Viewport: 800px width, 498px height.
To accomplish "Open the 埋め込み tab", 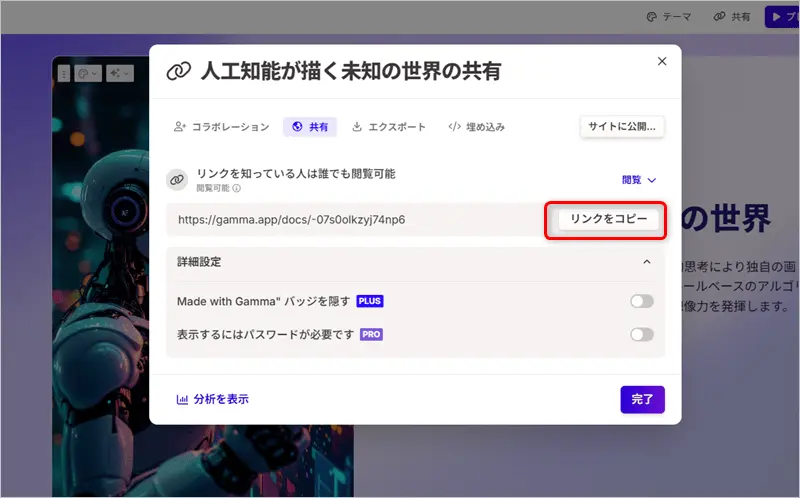I will 476,127.
